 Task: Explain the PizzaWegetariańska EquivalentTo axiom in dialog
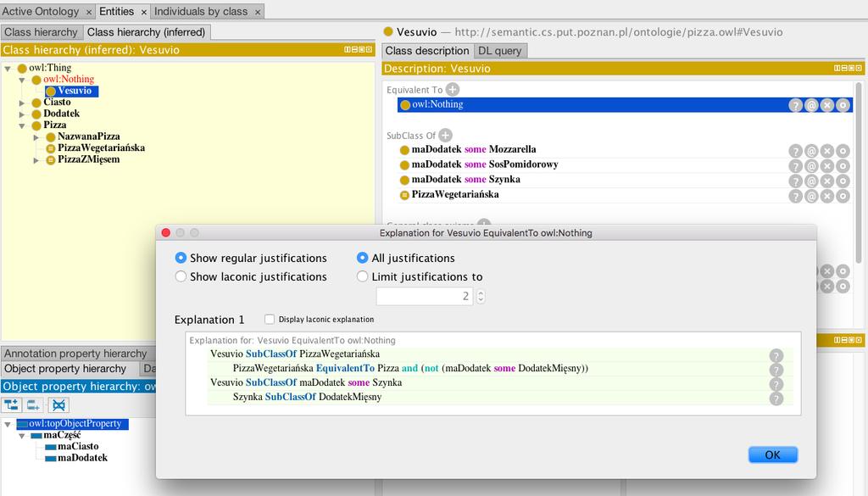(x=776, y=370)
